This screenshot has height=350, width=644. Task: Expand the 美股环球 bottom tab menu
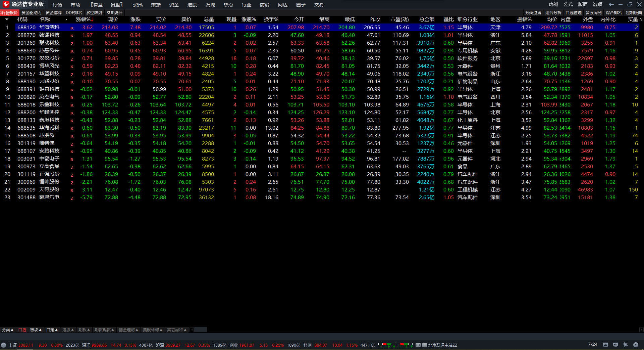(153, 330)
